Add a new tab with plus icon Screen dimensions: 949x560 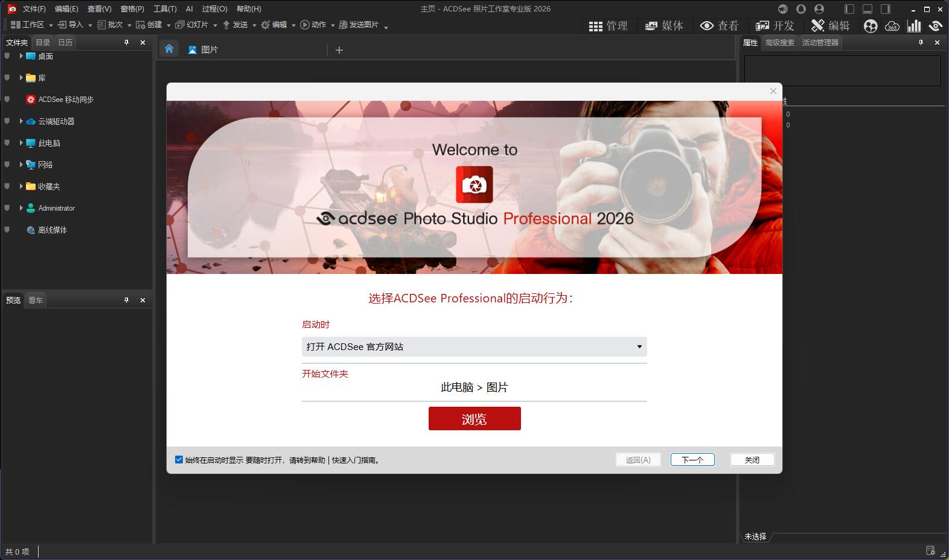point(339,50)
